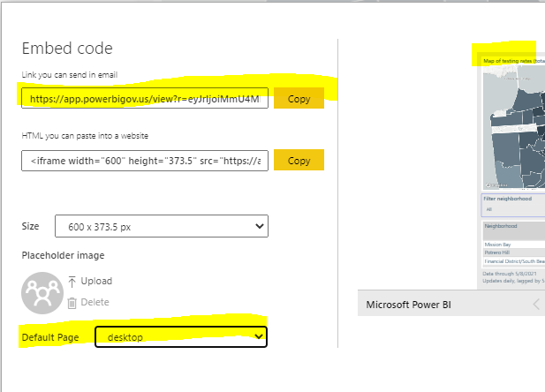Click the Neighborhood column header
545x392 pixels.
coord(514,230)
